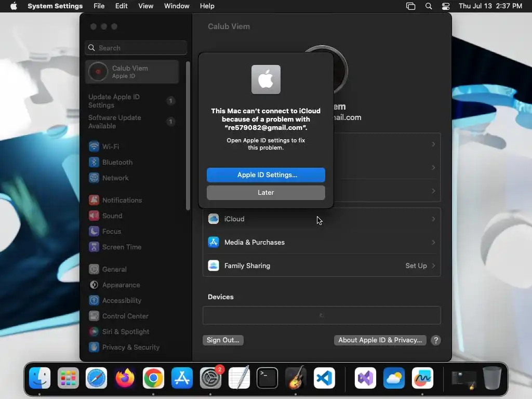Launch GarageBand from the Dock

pyautogui.click(x=296, y=378)
